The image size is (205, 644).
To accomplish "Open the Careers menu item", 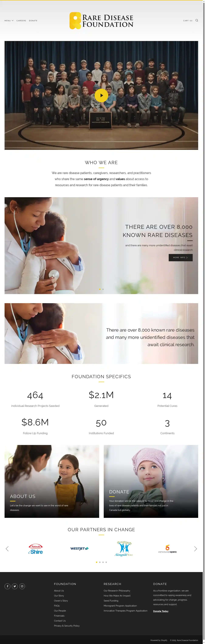I will click(x=21, y=21).
